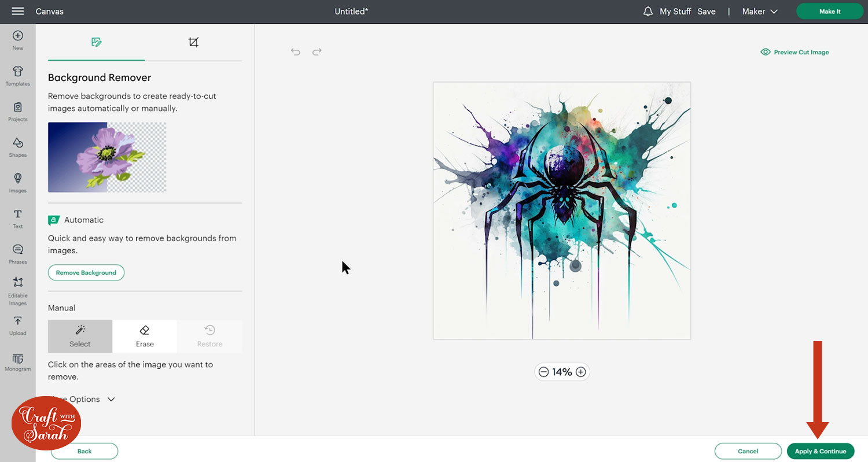This screenshot has height=462, width=868.
Task: Click the 14% zoom level value
Action: pos(562,372)
